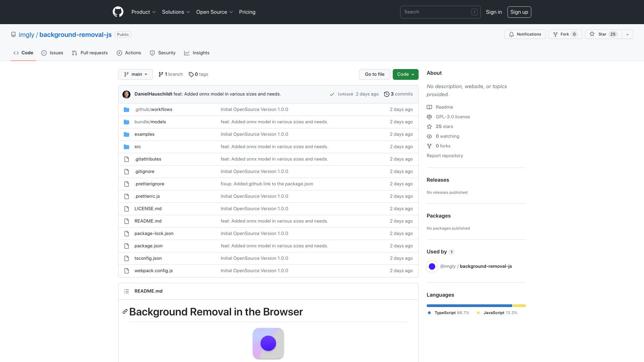Click the DanielHauschildt avatar image
Viewport: 644px width, 362px height.
(126, 95)
